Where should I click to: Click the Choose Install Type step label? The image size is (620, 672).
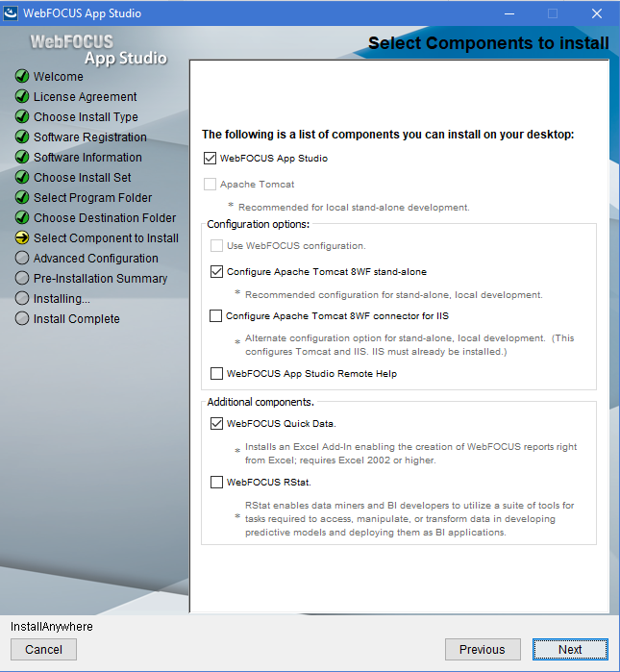click(x=86, y=117)
